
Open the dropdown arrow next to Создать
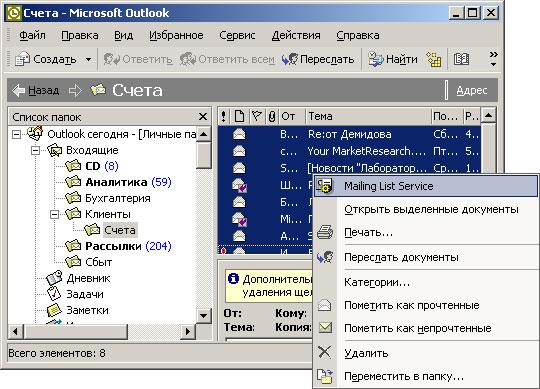[x=89, y=60]
